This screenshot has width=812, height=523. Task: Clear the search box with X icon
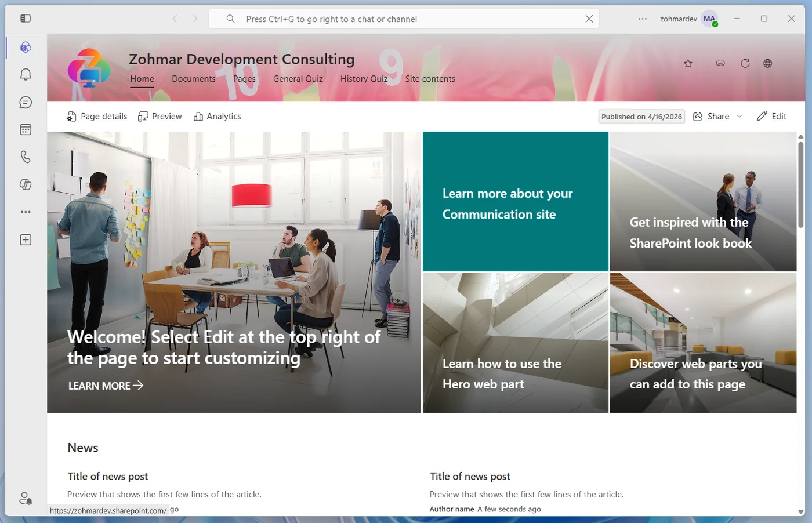[x=589, y=19]
